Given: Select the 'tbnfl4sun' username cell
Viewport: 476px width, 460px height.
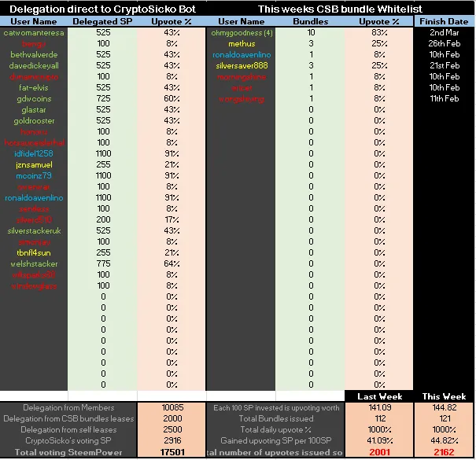Looking at the screenshot, I should coord(34,252).
